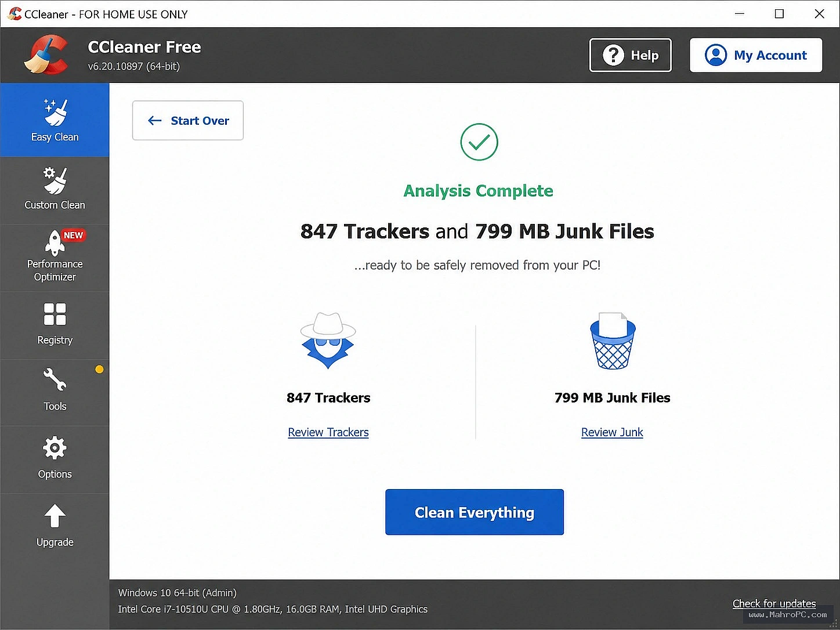Open Performance Optimizer rocket icon
Image resolution: width=840 pixels, height=630 pixels.
click(55, 242)
